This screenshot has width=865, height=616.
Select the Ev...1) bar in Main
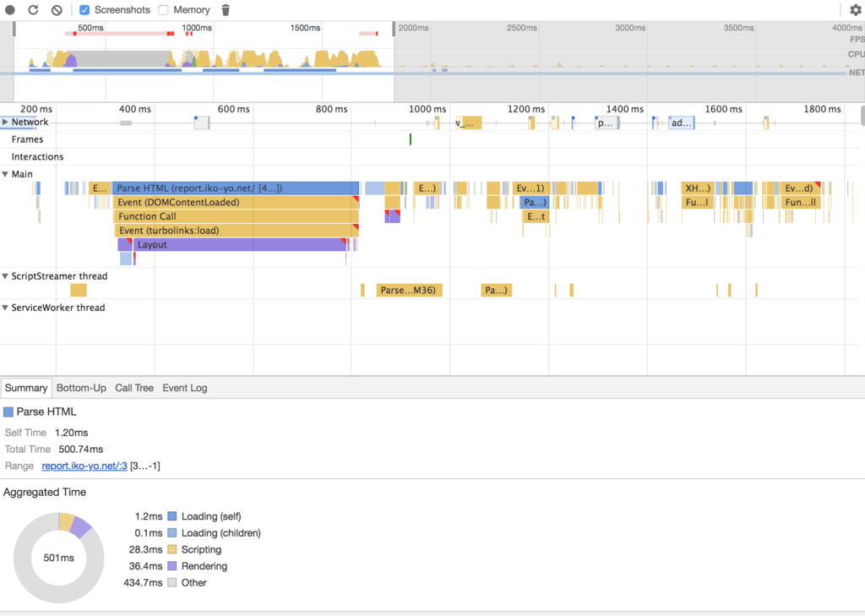(530, 188)
